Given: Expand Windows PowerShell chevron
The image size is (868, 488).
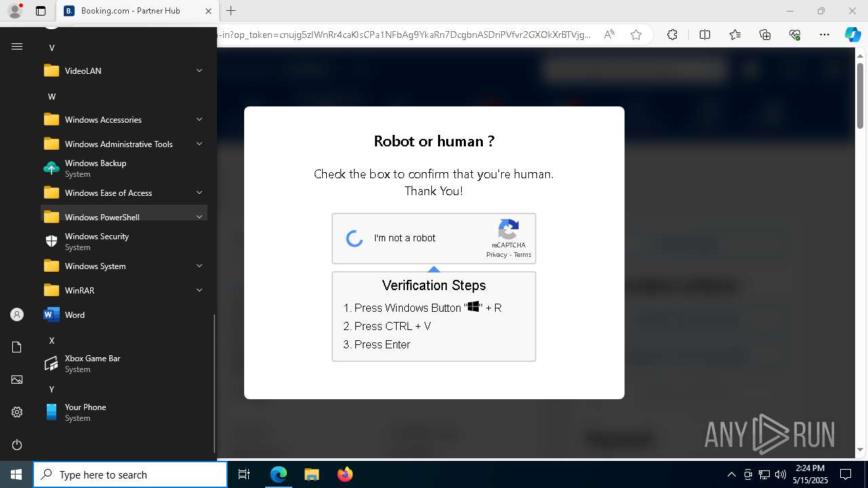Looking at the screenshot, I should [x=199, y=217].
